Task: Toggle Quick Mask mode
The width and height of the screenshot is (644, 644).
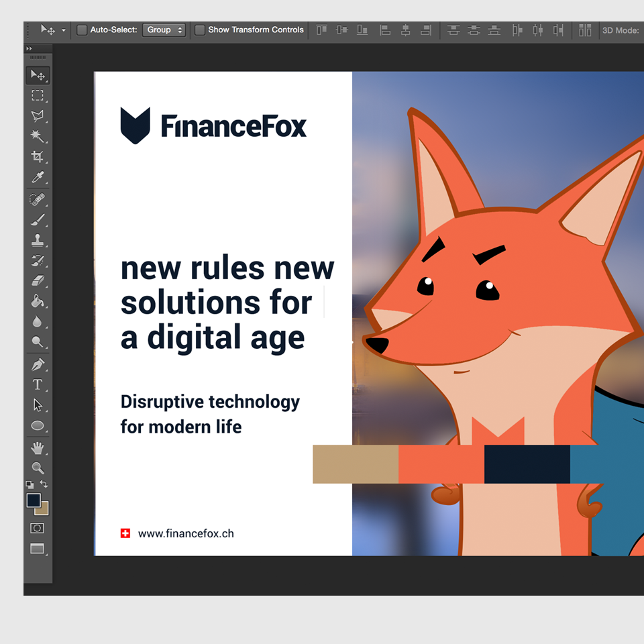Action: pos(37,528)
